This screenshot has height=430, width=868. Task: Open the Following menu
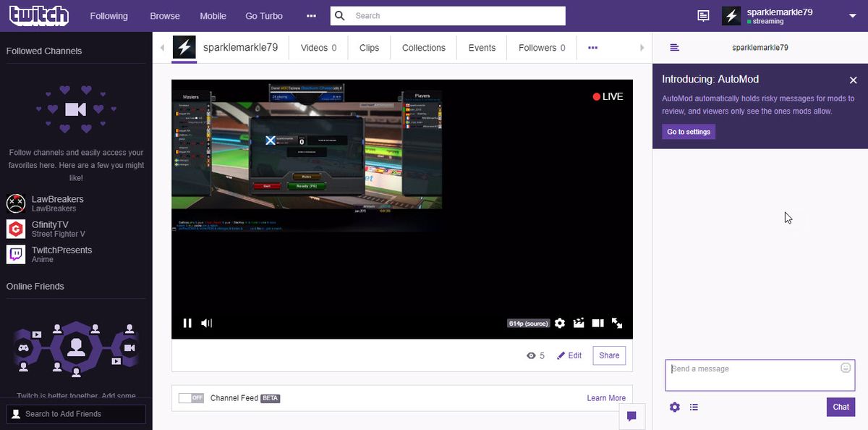pyautogui.click(x=109, y=16)
